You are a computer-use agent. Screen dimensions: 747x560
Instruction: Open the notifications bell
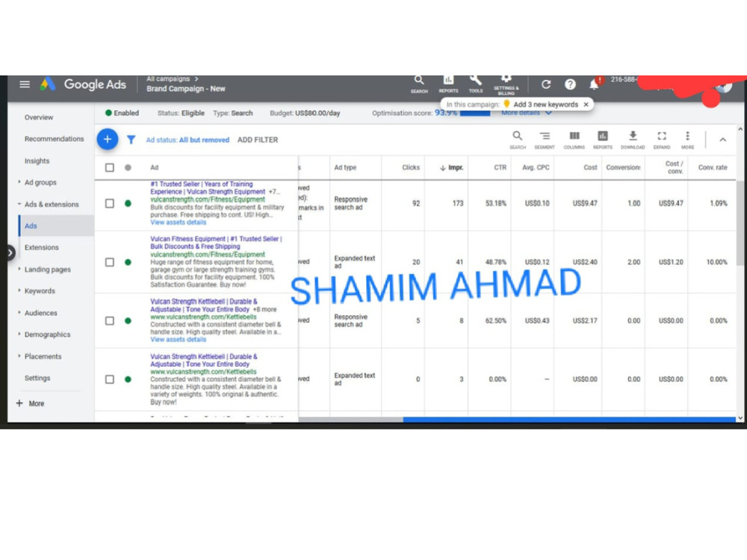[x=594, y=84]
